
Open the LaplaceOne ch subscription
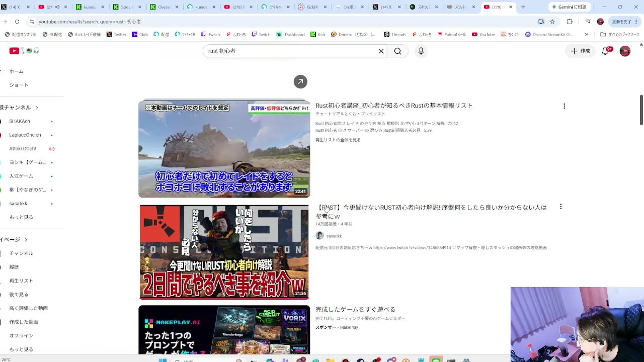25,135
